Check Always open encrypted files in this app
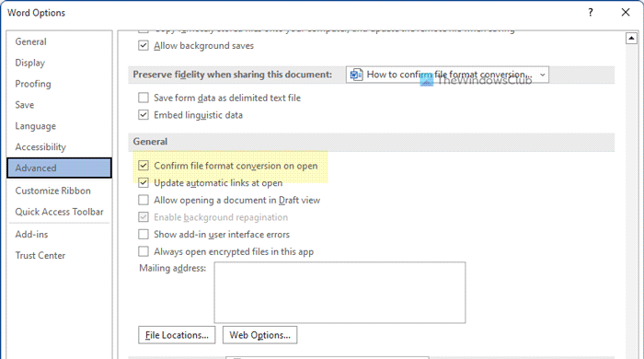 (144, 251)
